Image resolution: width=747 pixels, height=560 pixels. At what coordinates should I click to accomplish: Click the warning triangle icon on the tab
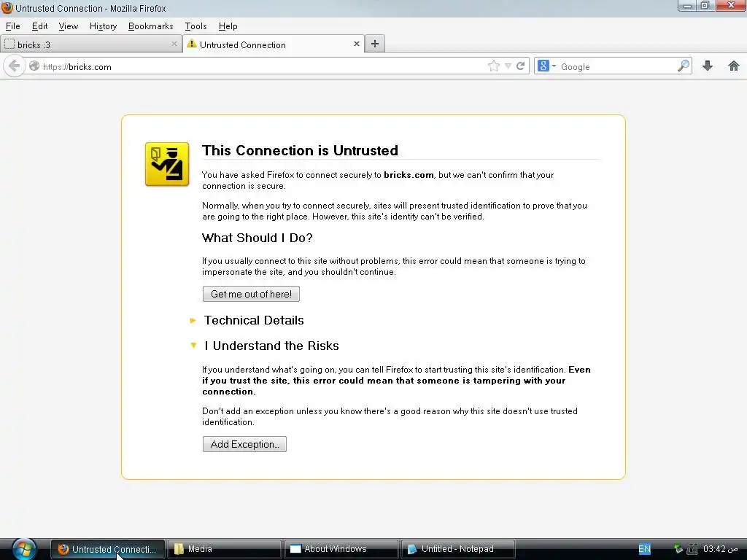(192, 44)
